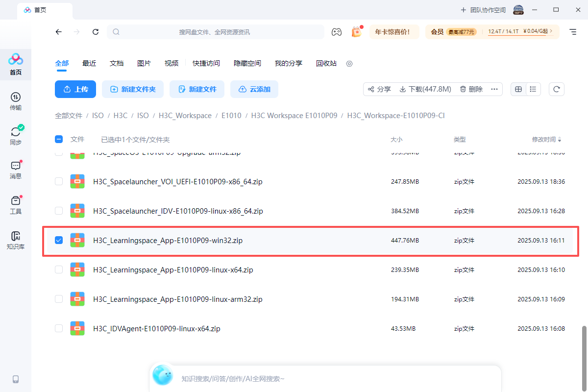Screen dimensions: 588x392
Task: Click the AI assistant blob icon
Action: (163, 375)
